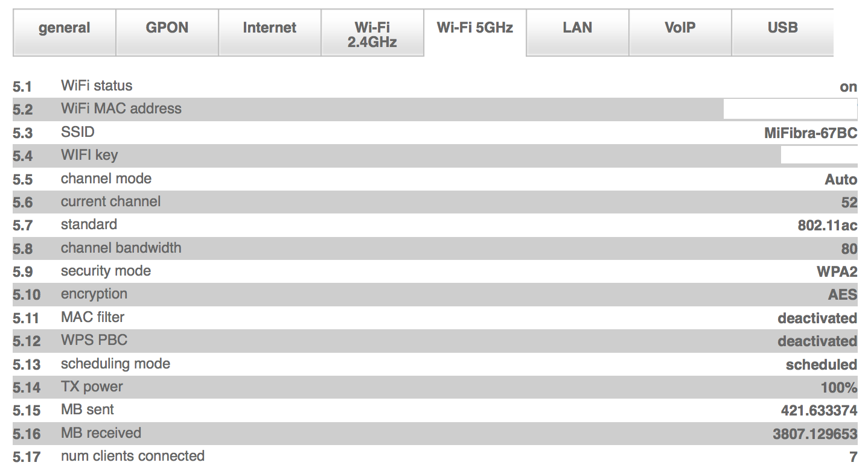This screenshot has height=474, width=868.
Task: Switch to the VoIP tab
Action: (680, 28)
